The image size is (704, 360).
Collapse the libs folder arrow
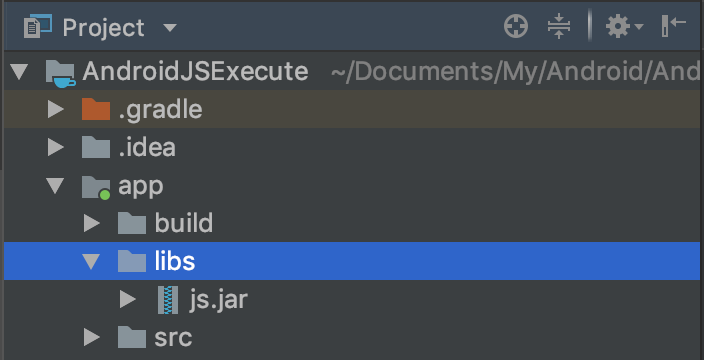[92, 262]
